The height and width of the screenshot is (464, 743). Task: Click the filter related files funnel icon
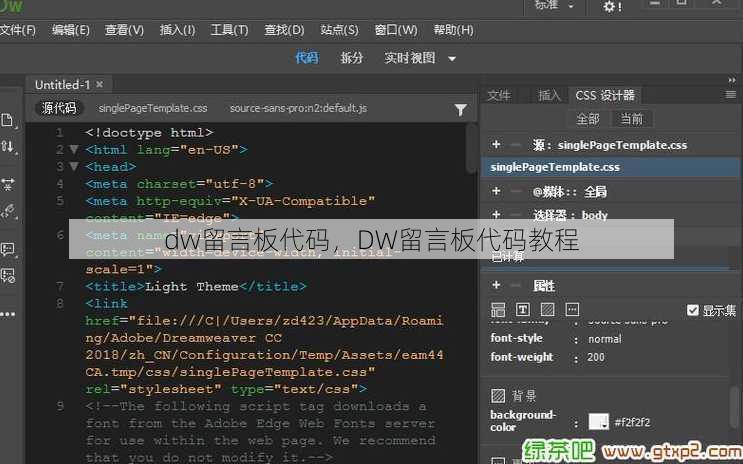[460, 110]
